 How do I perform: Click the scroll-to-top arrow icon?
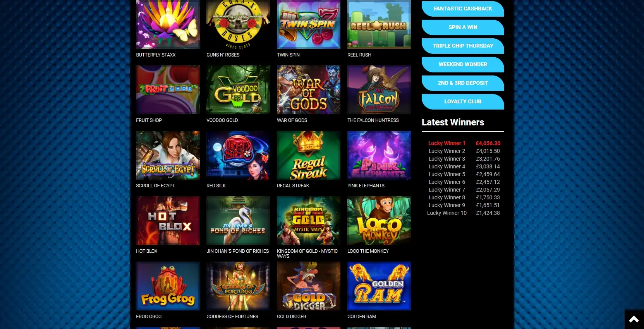point(634,319)
